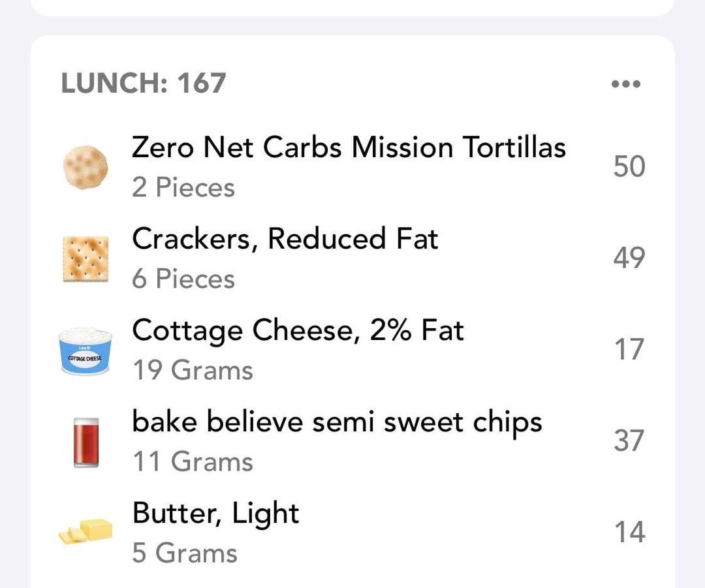The height and width of the screenshot is (588, 705).
Task: Select the 2 Pieces serving text
Action: (x=183, y=187)
